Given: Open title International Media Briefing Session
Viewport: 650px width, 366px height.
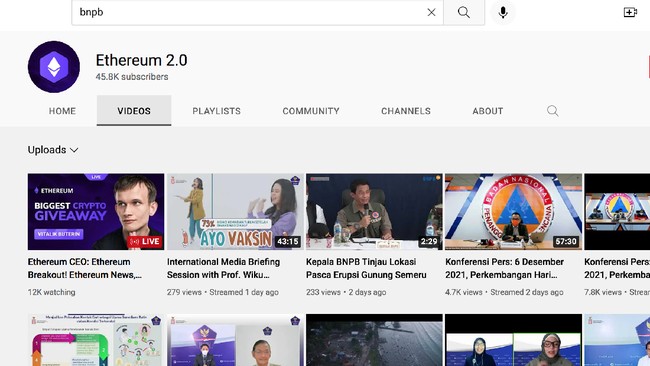Looking at the screenshot, I should pos(223,268).
